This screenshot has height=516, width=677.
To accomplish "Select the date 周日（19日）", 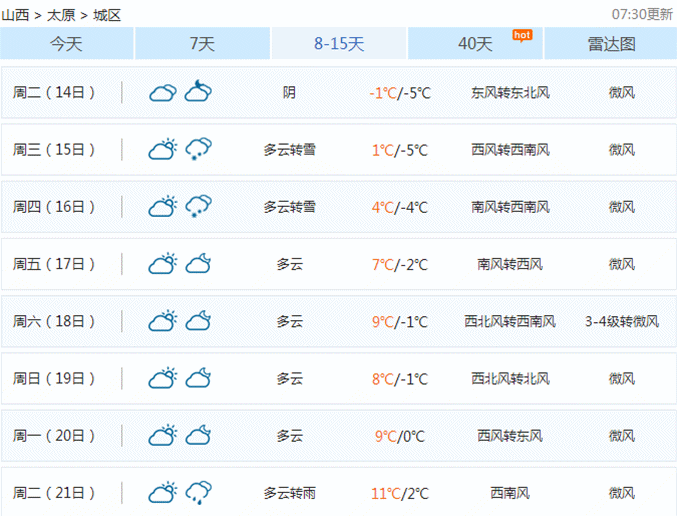I will coord(54,378).
